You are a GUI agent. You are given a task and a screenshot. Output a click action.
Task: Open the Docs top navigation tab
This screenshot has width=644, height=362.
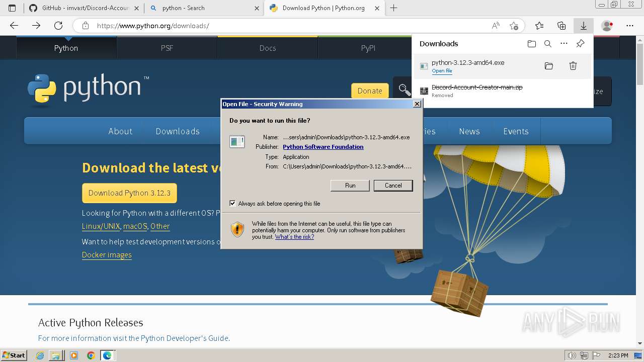pyautogui.click(x=268, y=48)
